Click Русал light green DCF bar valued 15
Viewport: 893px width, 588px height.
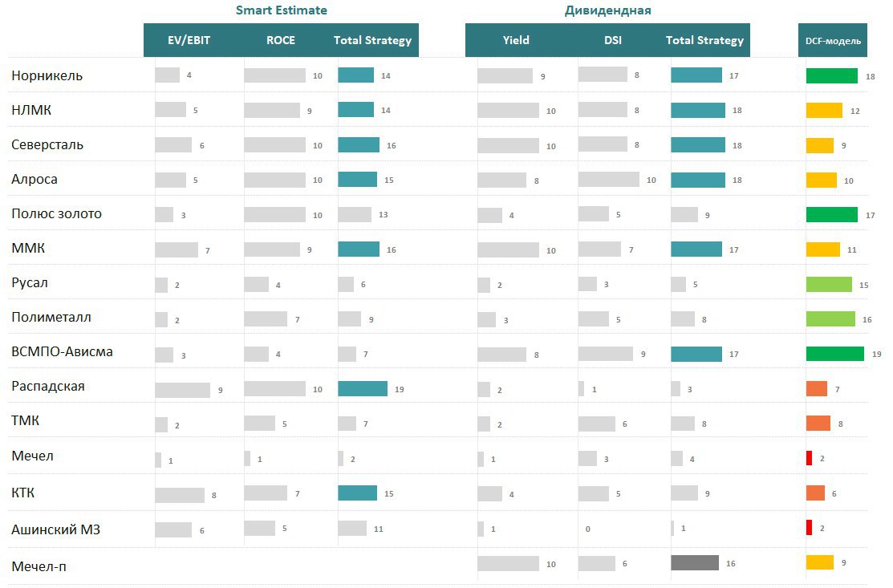[x=829, y=284]
